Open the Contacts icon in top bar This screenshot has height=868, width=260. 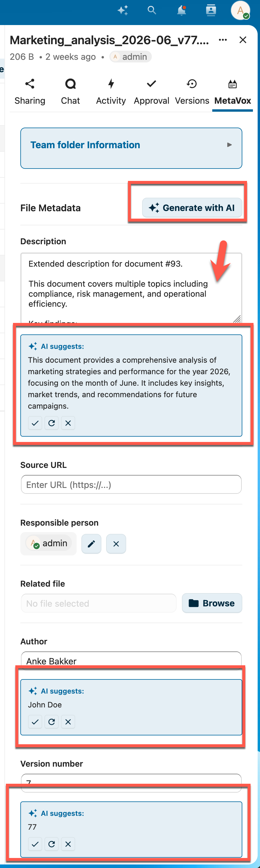[x=211, y=10]
